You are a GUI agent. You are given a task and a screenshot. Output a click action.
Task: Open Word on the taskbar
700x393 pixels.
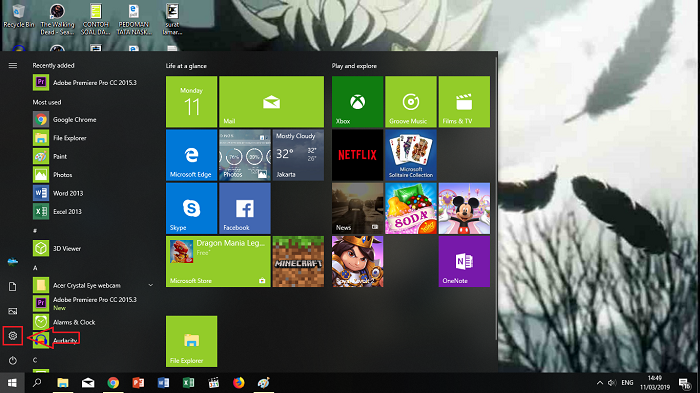pyautogui.click(x=163, y=383)
